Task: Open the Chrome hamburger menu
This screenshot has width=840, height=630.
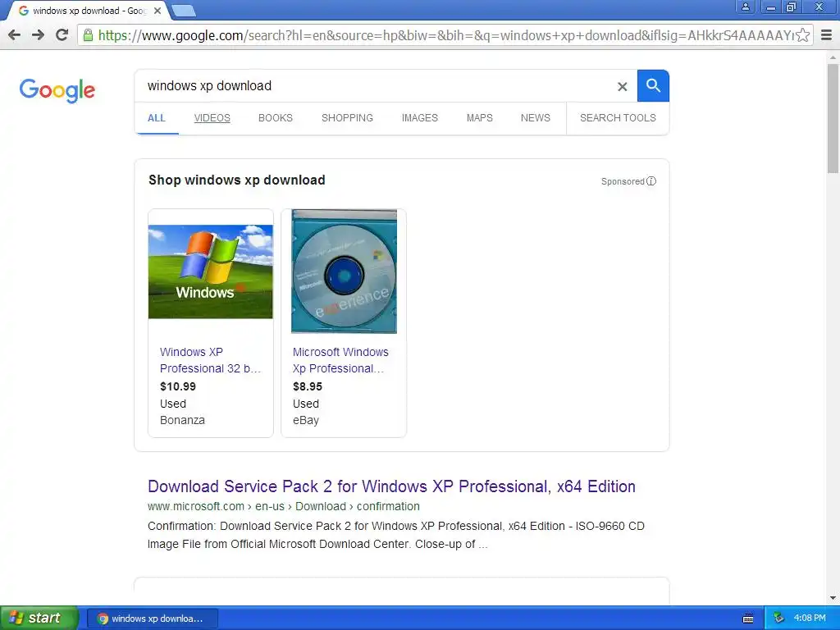Action: coord(827,35)
